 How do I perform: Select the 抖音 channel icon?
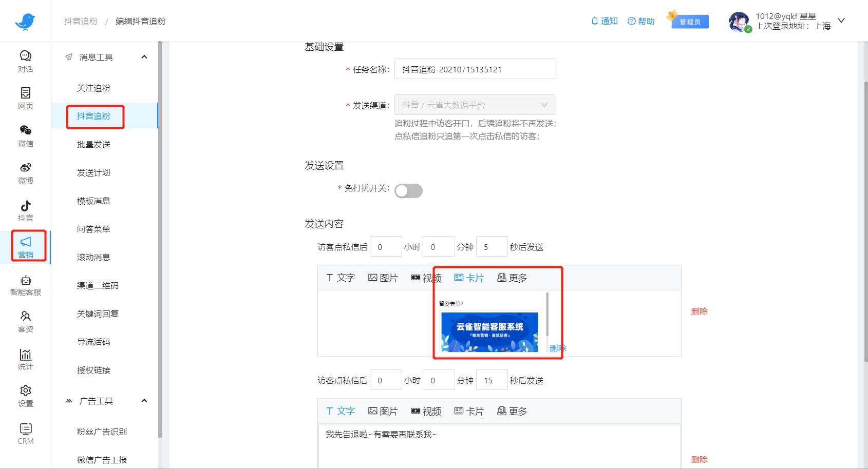[25, 210]
